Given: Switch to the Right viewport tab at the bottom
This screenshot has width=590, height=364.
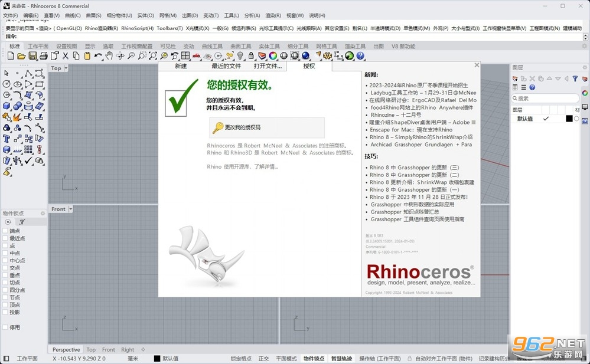Looking at the screenshot, I should pos(128,350).
